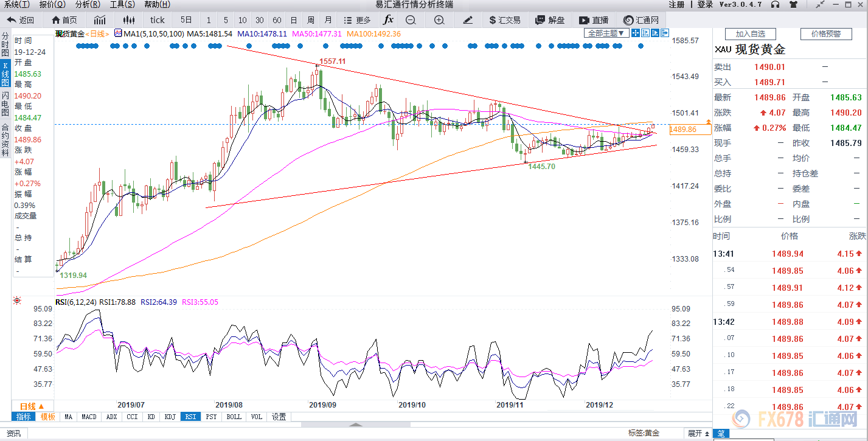868x441 pixels.
Task: Open the 全部主题 dropdown
Action: [x=606, y=33]
